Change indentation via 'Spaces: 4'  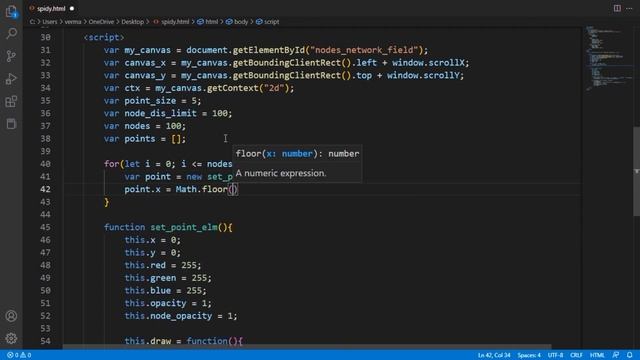point(529,355)
